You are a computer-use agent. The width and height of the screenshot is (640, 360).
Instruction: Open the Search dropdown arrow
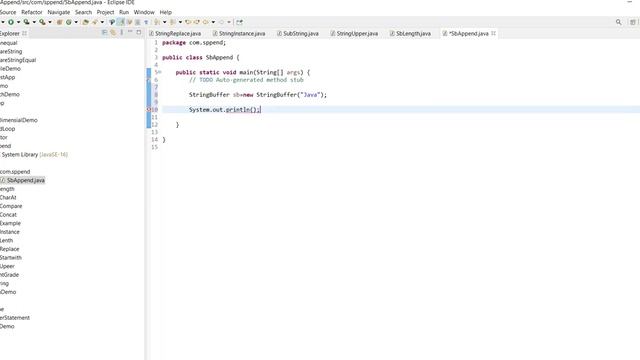click(x=102, y=22)
